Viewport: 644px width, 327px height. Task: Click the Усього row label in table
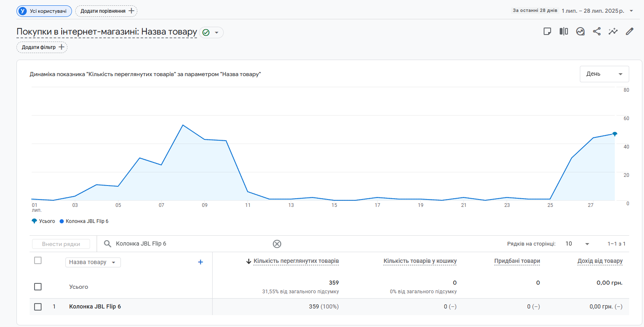[x=79, y=287]
